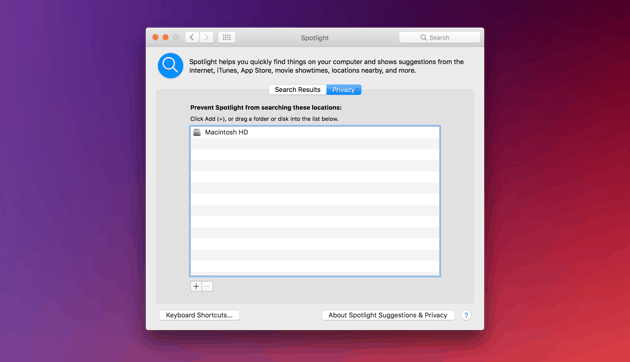Show all preferences via the grid icon
Viewport: 630px width, 362px height.
point(227,37)
